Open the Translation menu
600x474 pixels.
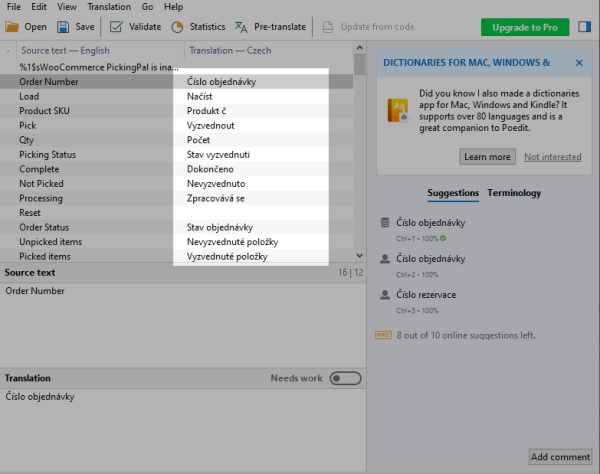coord(109,7)
